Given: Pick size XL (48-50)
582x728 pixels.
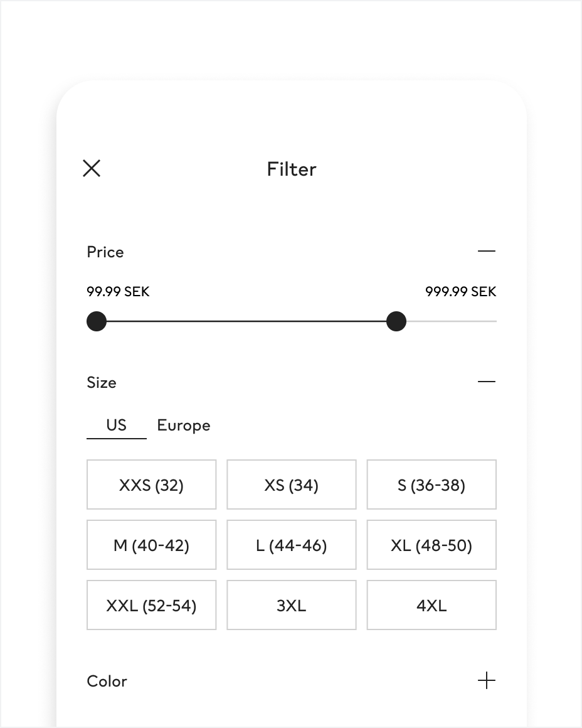Looking at the screenshot, I should 431,545.
